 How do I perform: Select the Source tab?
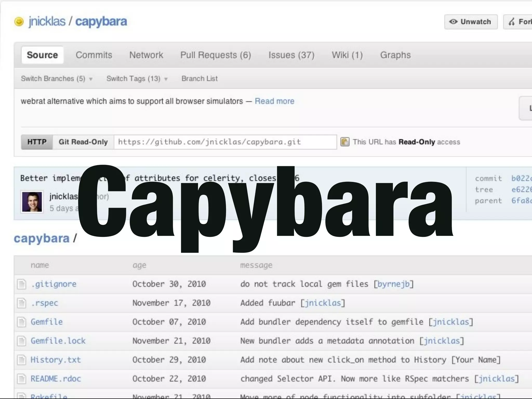pos(42,55)
